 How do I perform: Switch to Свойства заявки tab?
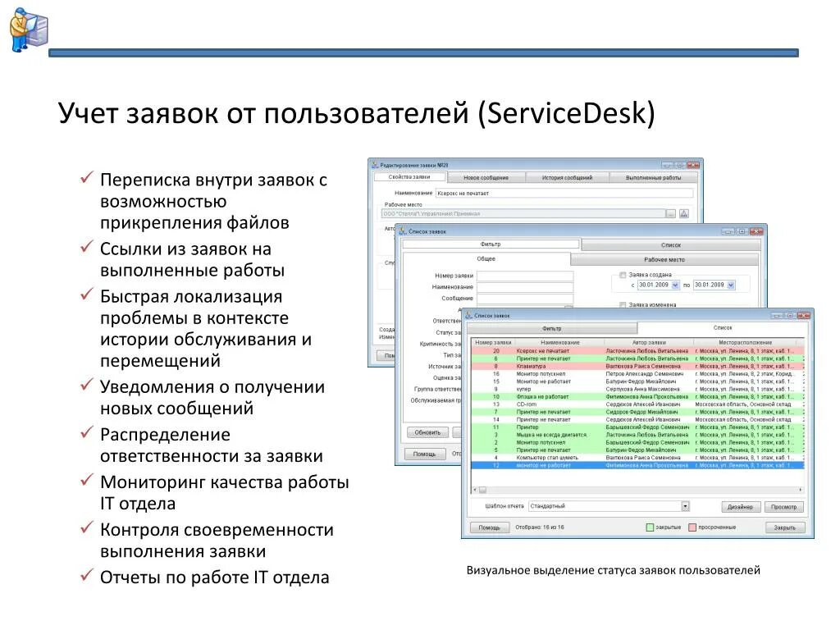409,177
